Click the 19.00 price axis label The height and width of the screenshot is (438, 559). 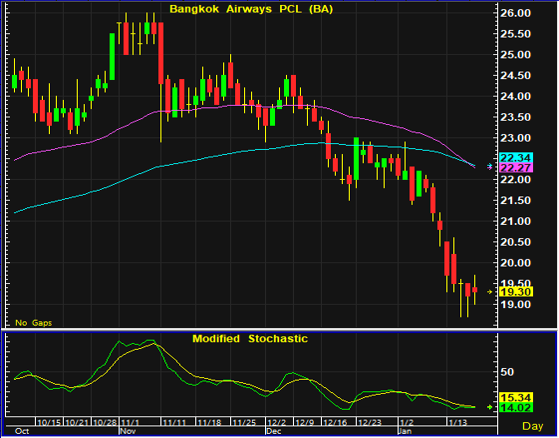pyautogui.click(x=516, y=305)
